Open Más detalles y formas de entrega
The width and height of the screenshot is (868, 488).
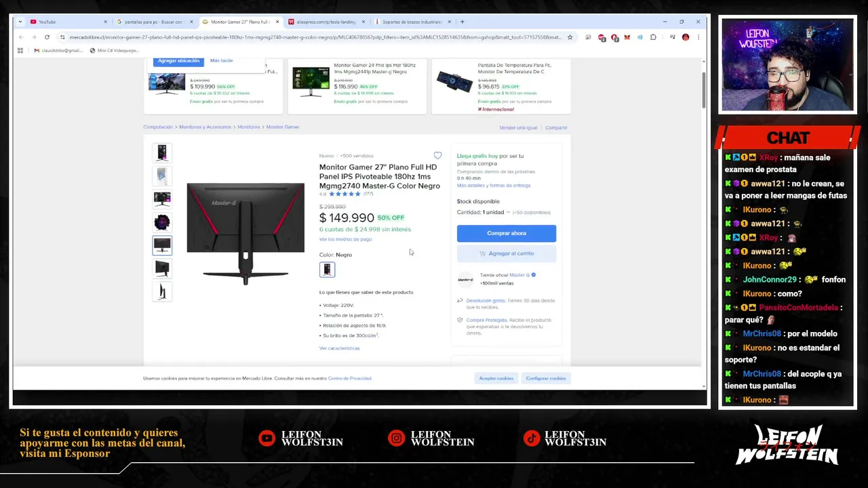[494, 185]
